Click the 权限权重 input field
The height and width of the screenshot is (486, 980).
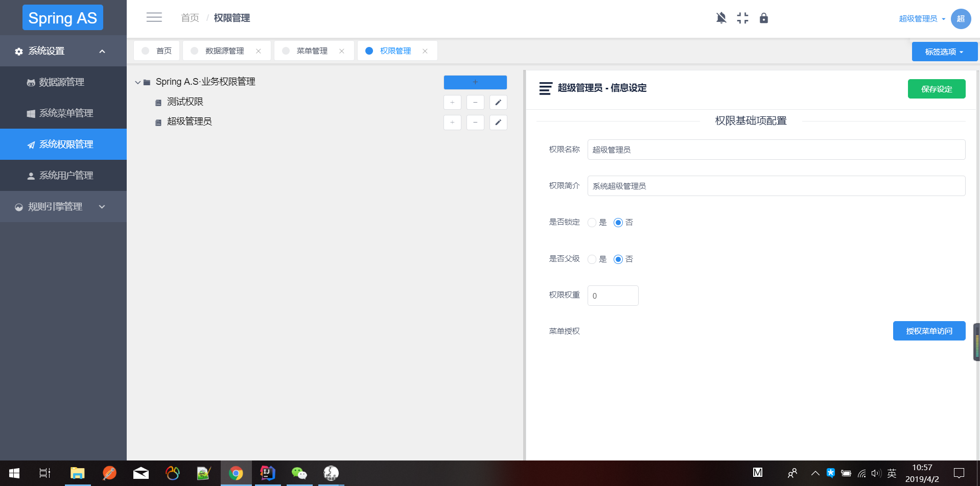tap(613, 296)
